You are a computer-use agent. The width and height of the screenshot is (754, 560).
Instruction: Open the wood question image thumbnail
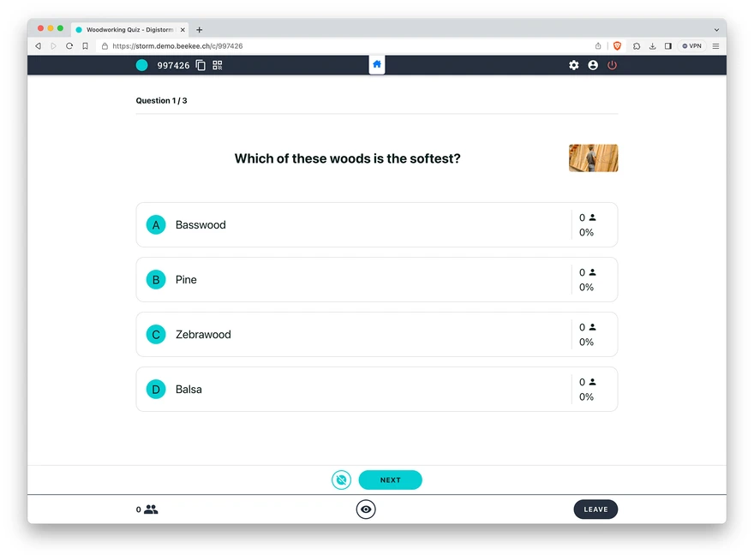[x=593, y=158]
